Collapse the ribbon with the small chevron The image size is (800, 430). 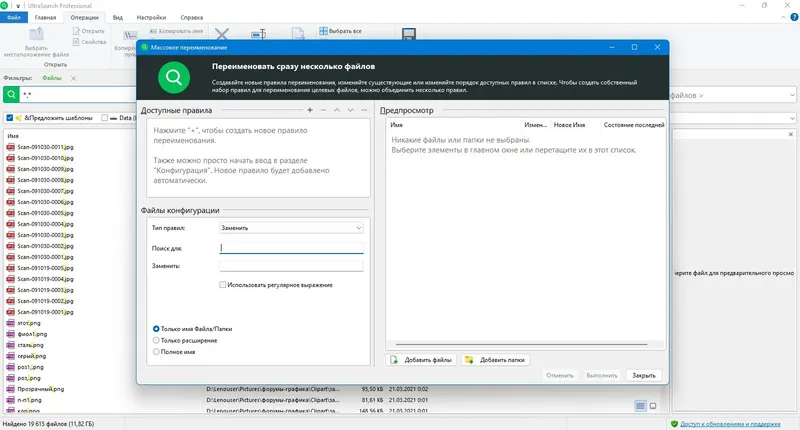coord(783,17)
